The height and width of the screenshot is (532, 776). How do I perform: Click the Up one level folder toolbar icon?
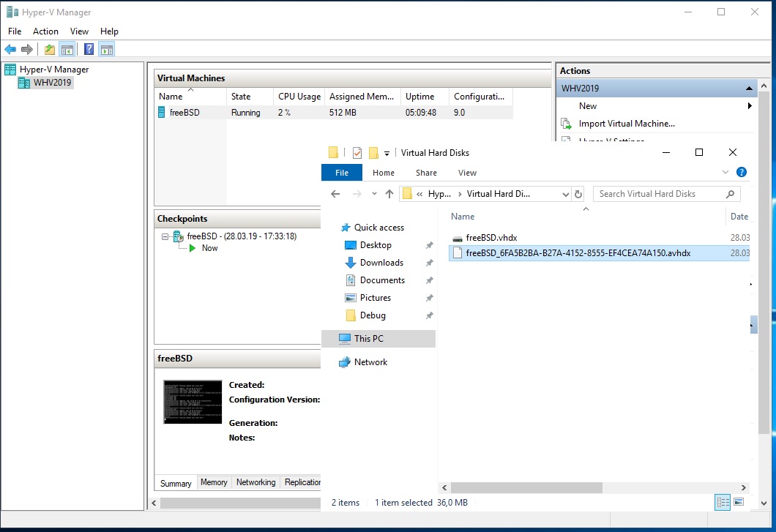pos(50,49)
